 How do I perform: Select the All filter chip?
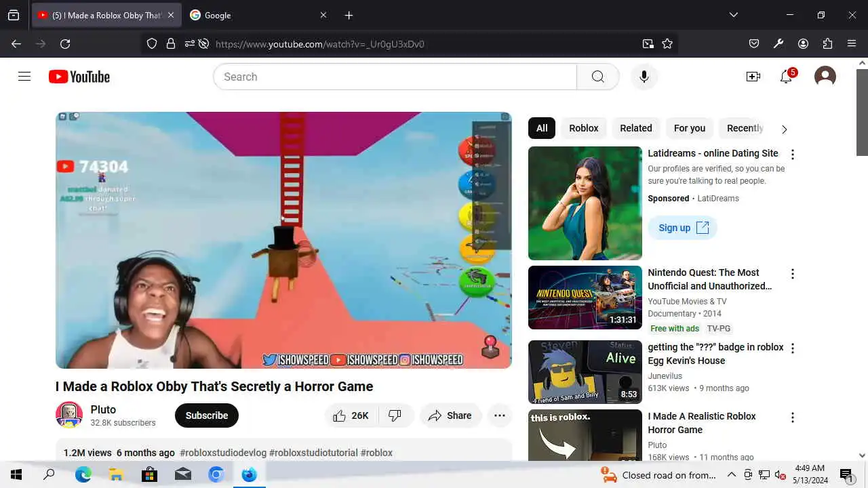pyautogui.click(x=542, y=128)
